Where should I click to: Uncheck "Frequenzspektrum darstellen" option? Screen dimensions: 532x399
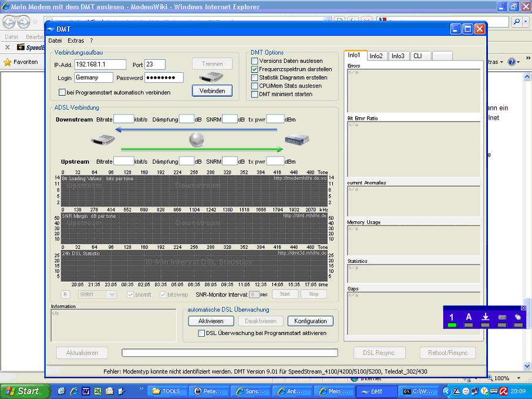(255, 69)
